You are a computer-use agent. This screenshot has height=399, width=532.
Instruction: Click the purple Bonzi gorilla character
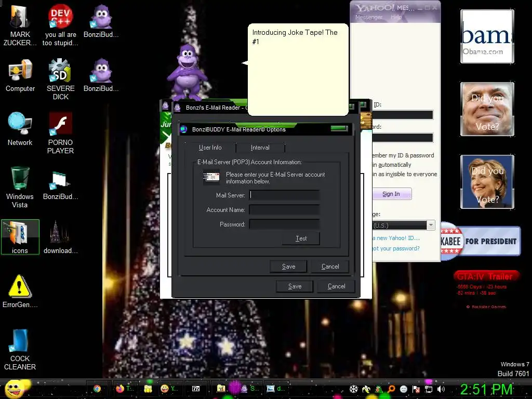(187, 72)
